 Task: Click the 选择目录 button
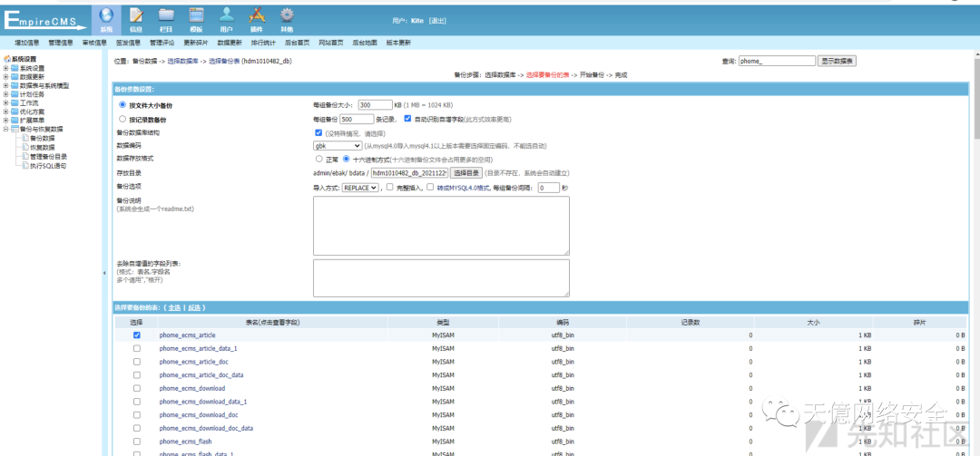point(466,173)
